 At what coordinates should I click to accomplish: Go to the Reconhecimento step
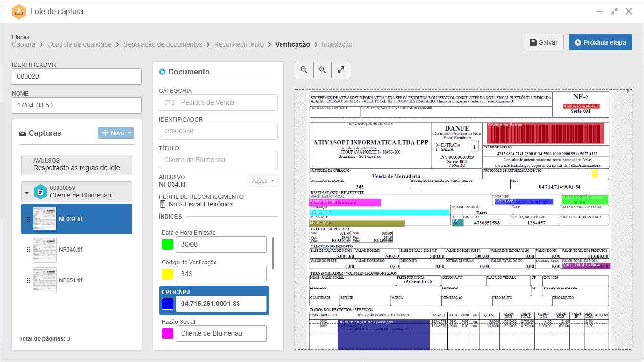click(x=239, y=44)
